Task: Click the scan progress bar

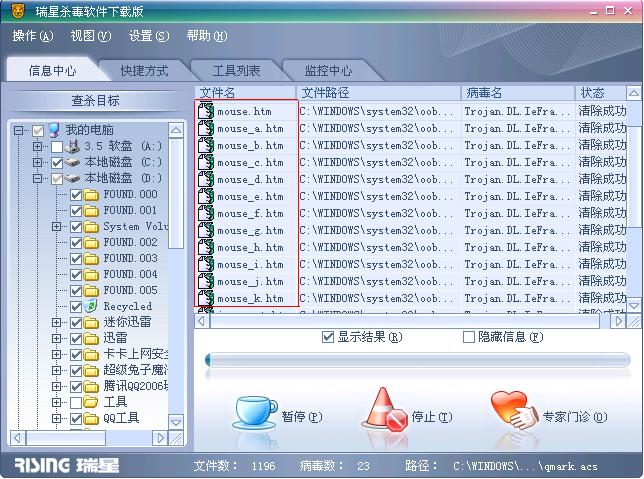Action: click(x=417, y=360)
